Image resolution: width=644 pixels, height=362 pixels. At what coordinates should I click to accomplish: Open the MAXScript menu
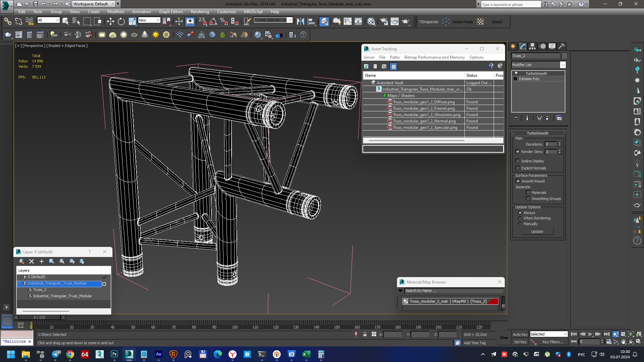coord(253,11)
